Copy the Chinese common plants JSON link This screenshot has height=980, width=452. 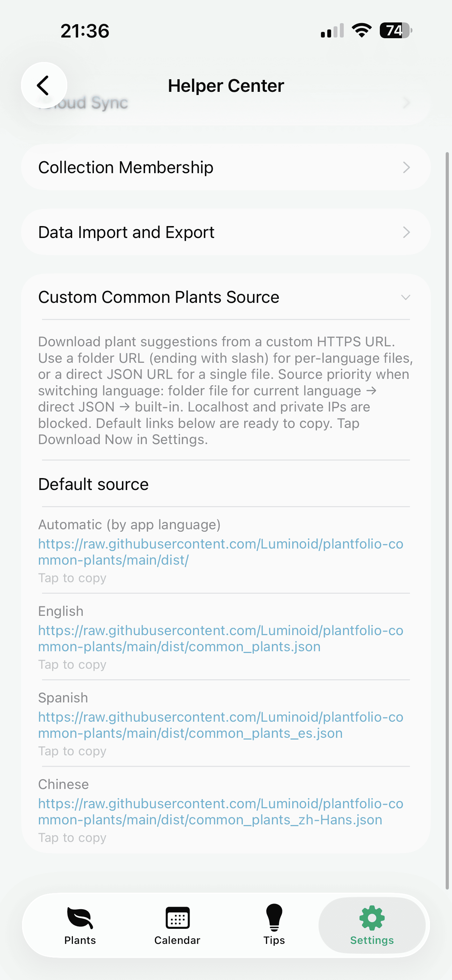tap(221, 811)
